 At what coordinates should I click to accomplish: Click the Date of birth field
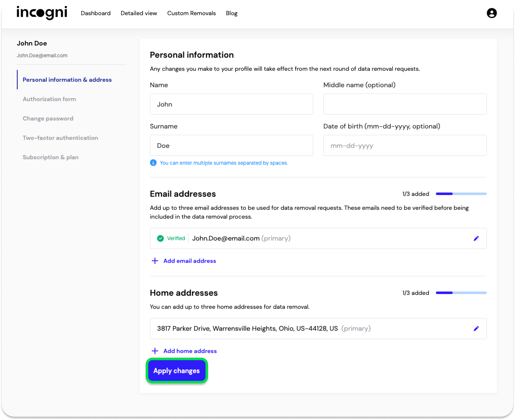pos(405,145)
